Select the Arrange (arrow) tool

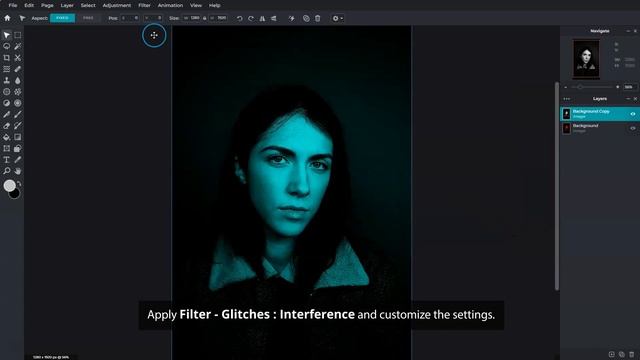(x=7, y=35)
